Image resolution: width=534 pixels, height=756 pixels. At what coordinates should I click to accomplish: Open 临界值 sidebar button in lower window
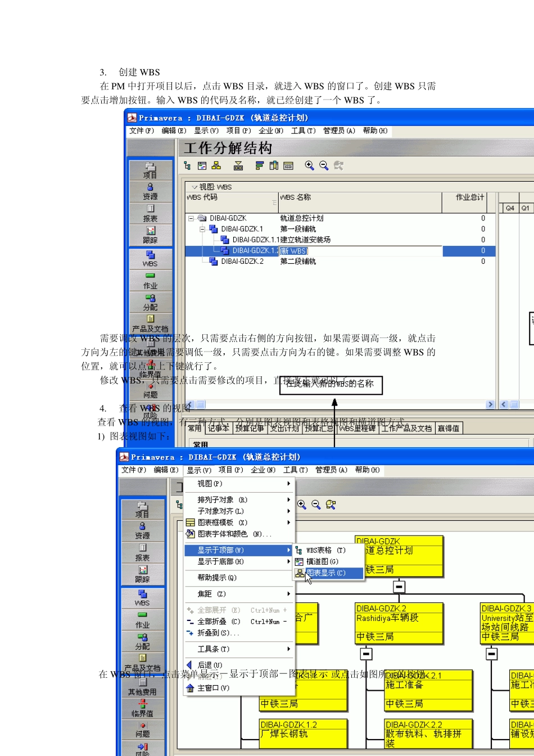coord(142,708)
